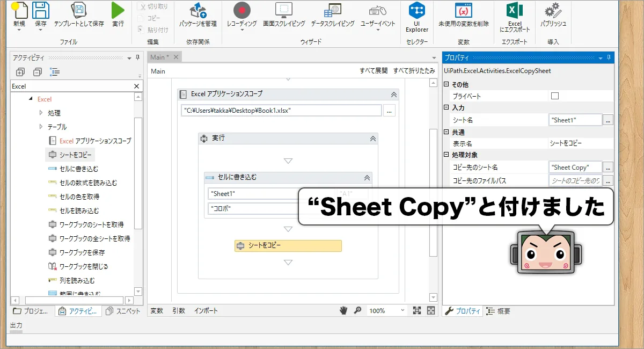Click the red レコーディング icon

[x=242, y=10]
